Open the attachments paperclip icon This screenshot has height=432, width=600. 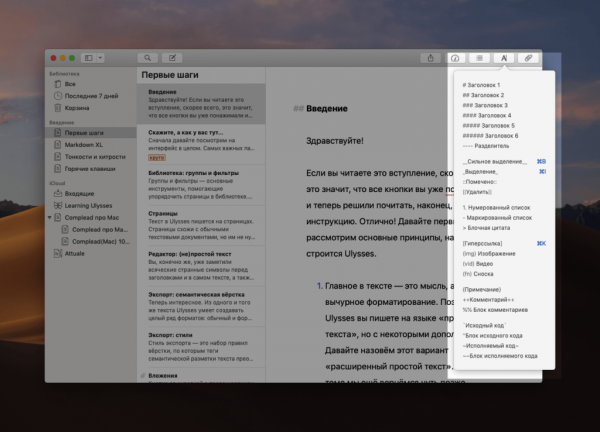coord(528,58)
